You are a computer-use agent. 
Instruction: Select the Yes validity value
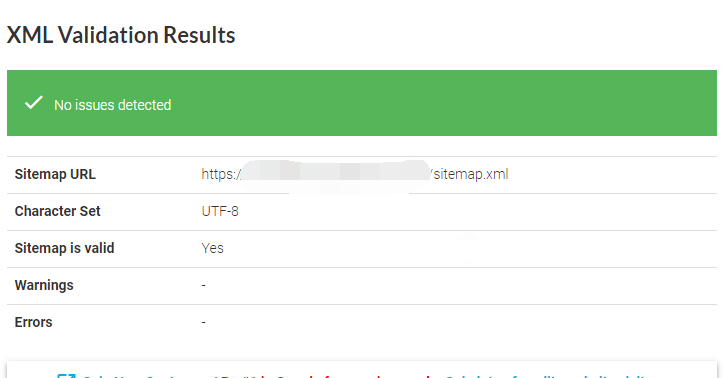click(x=212, y=248)
